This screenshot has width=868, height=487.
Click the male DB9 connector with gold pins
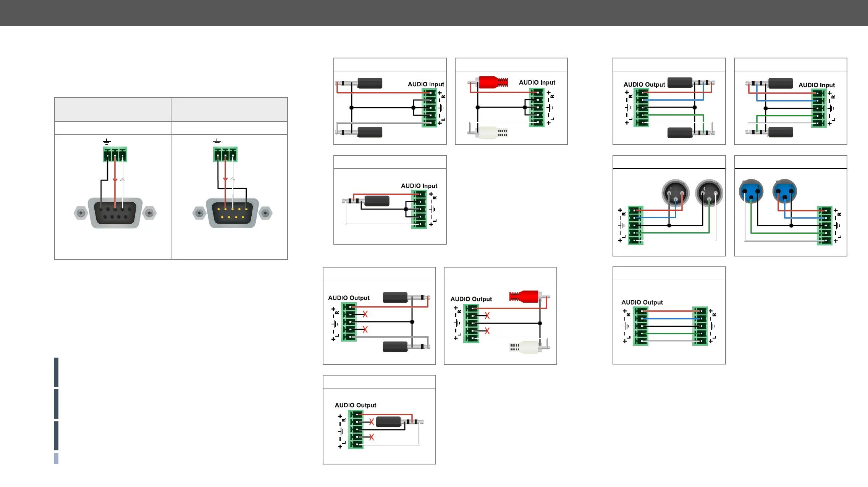click(233, 213)
